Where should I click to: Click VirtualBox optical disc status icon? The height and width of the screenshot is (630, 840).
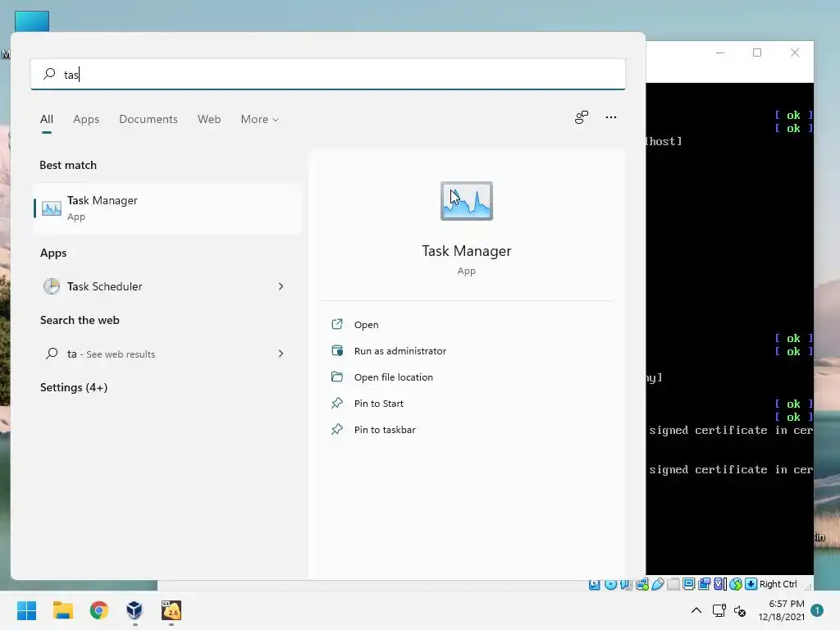[610, 584]
